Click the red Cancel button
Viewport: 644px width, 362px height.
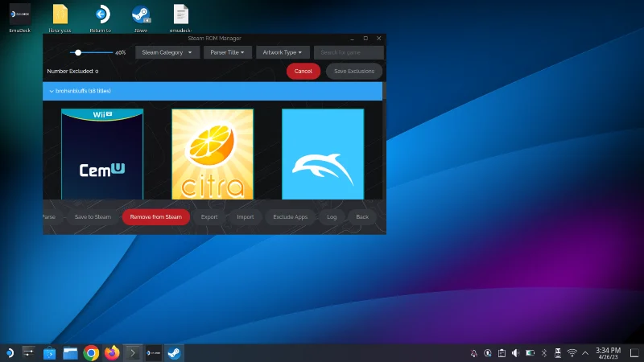click(303, 71)
